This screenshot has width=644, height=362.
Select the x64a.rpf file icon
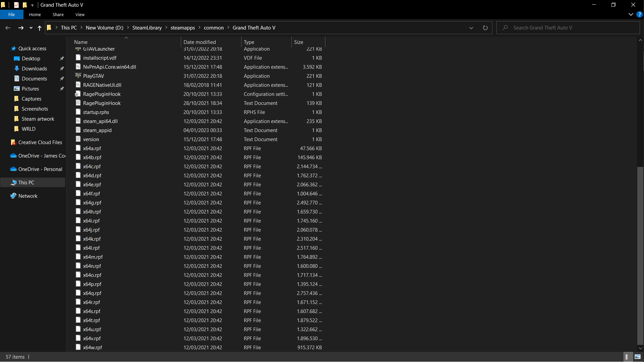(78, 148)
